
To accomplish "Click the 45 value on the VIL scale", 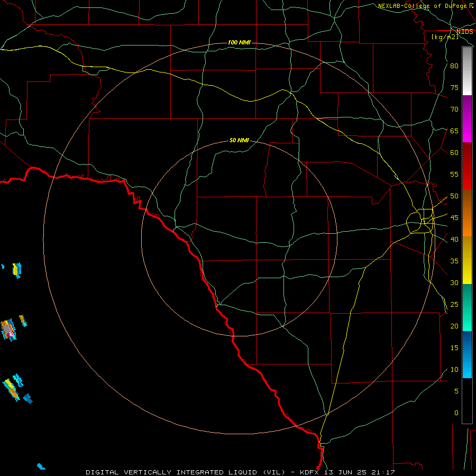I will tap(454, 218).
